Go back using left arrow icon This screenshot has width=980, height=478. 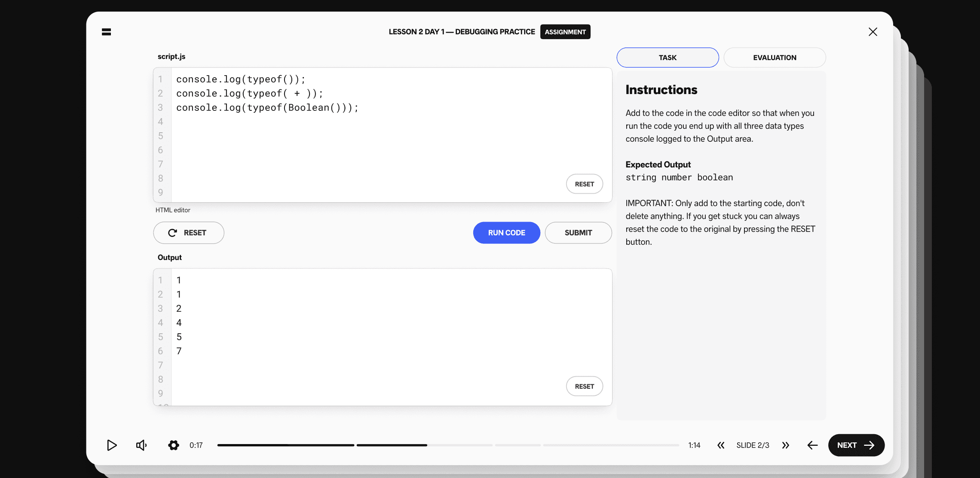pyautogui.click(x=812, y=445)
